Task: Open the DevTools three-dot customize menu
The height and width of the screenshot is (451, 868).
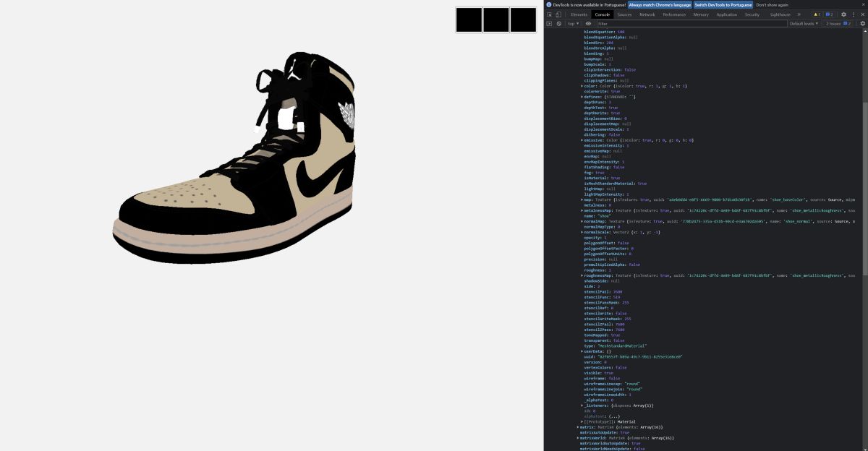Action: [x=853, y=14]
